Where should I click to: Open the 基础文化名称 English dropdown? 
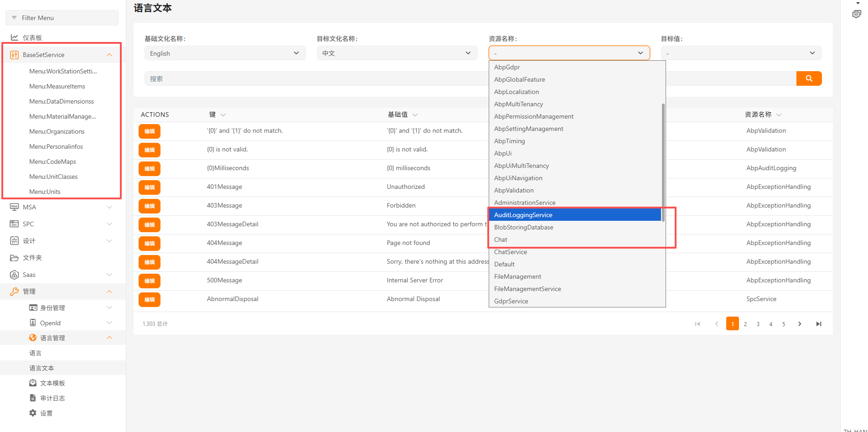(225, 53)
